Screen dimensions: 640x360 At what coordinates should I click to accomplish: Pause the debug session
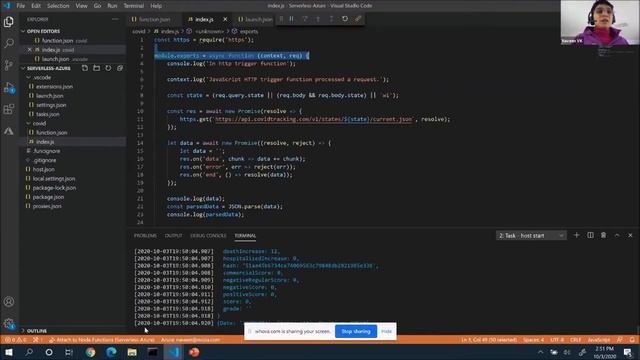(x=291, y=19)
